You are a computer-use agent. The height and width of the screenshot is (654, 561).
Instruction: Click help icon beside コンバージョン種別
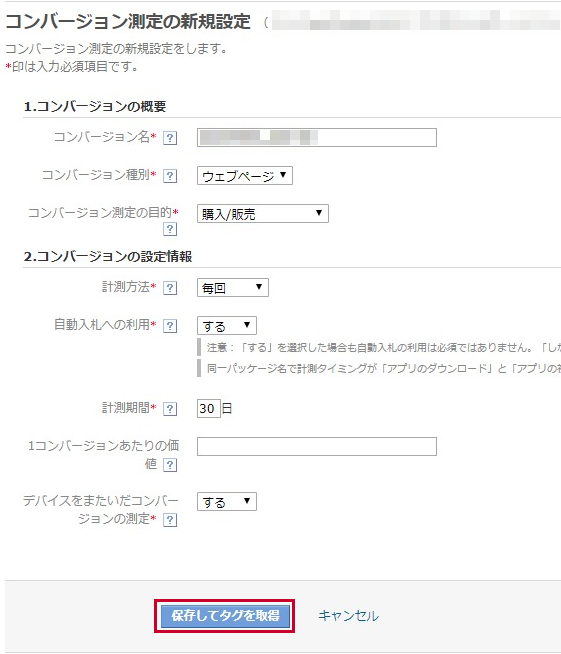click(x=170, y=176)
